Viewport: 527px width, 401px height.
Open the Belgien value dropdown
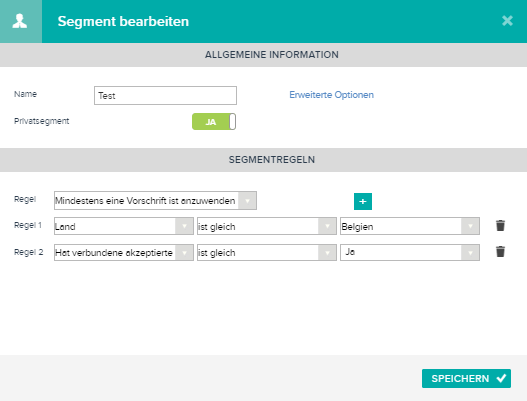410,226
